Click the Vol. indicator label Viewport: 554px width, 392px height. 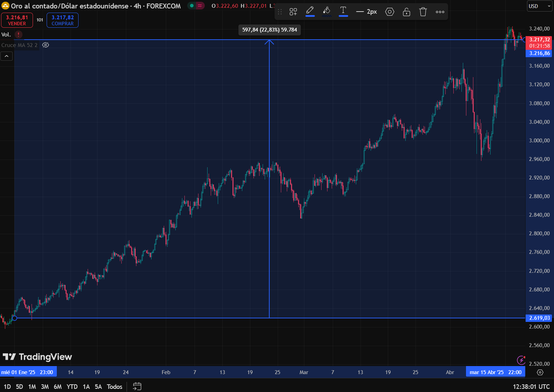[6, 34]
